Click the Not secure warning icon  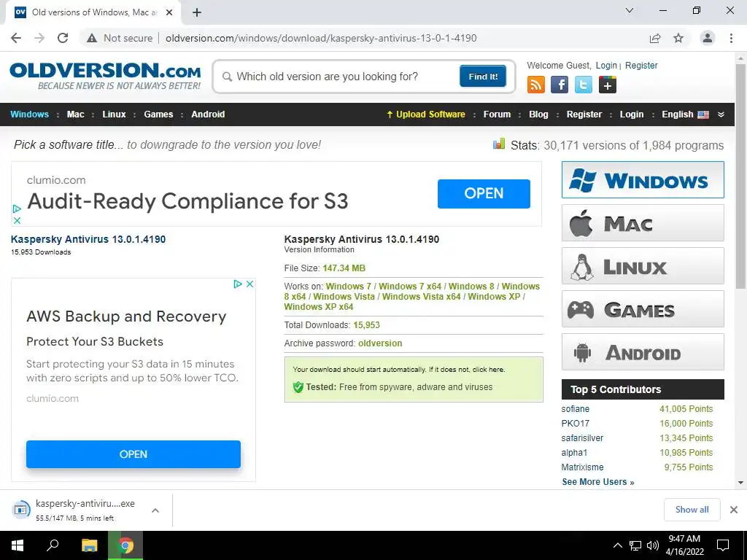click(92, 38)
